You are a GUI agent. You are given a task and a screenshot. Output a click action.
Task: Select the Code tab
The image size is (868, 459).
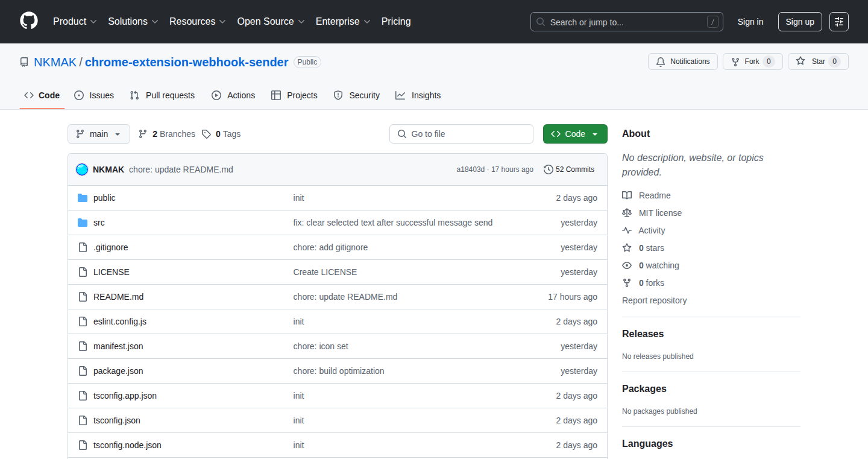pos(42,95)
